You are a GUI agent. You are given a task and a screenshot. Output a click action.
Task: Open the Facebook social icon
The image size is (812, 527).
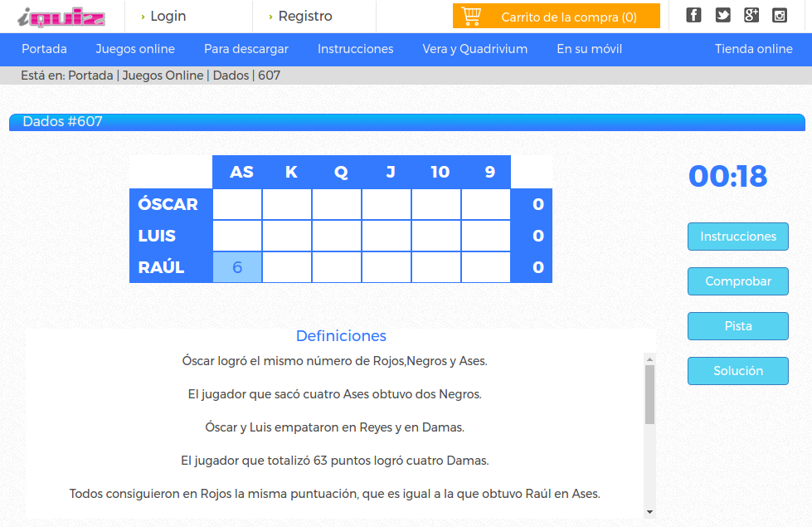[693, 15]
